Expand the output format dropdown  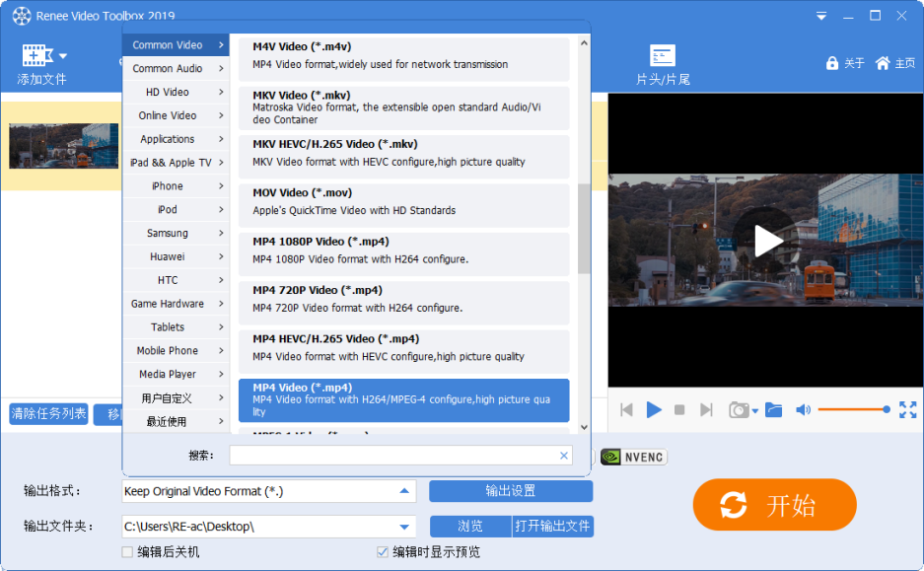(x=404, y=491)
